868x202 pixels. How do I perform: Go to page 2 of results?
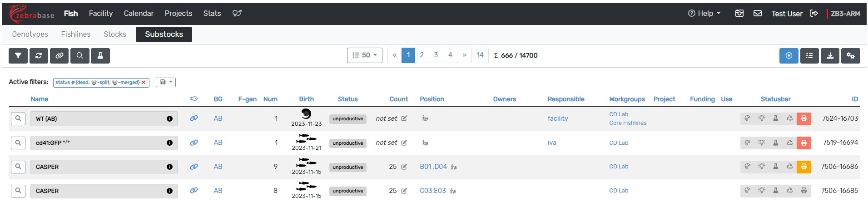pyautogui.click(x=422, y=55)
